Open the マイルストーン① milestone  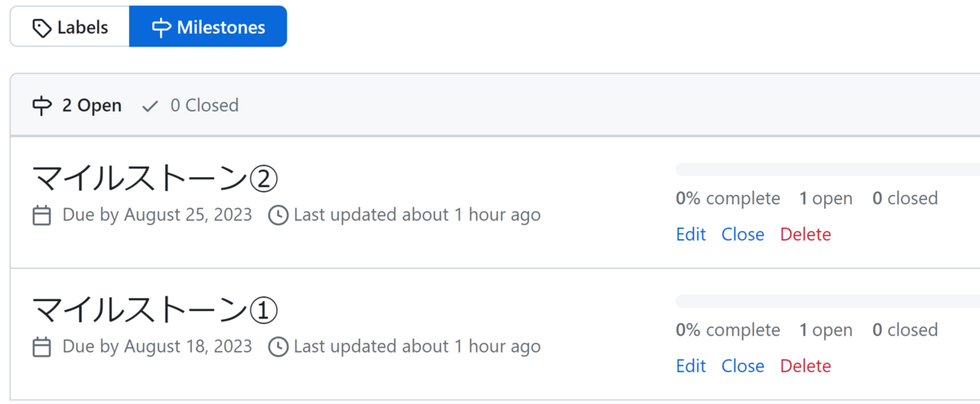(x=155, y=309)
